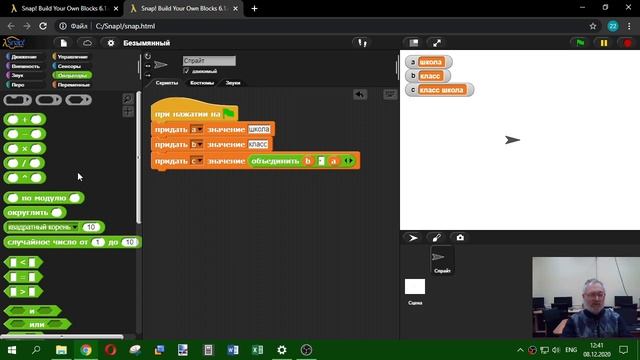640x360 pixels.
Task: Open Word from the Windows taskbar
Action: pyautogui.click(x=233, y=350)
